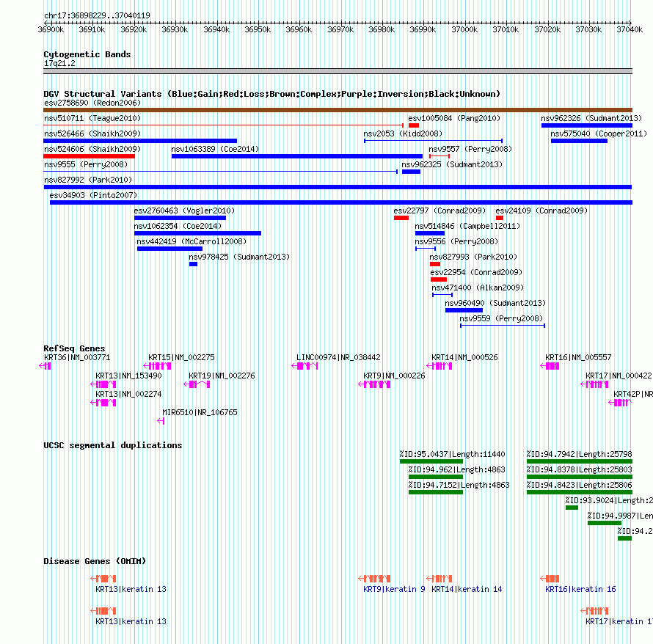Click nsv526466 Shaikh2009 blue gain bar

140,141
